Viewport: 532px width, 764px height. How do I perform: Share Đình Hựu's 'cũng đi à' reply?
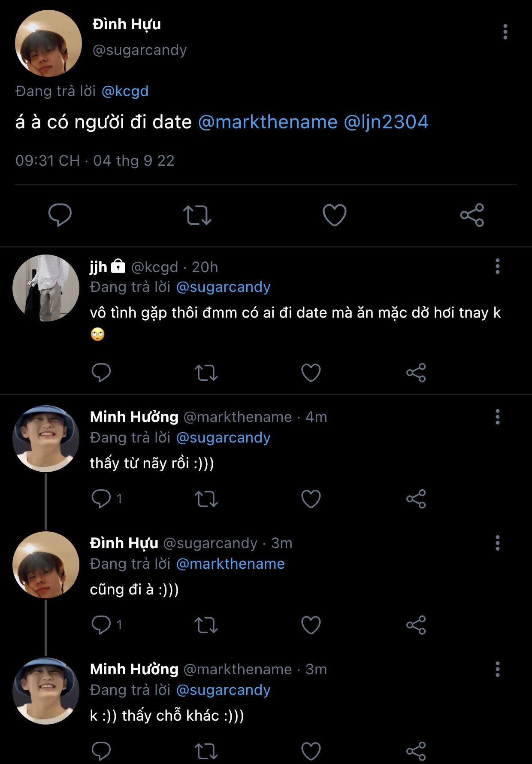pos(416,625)
